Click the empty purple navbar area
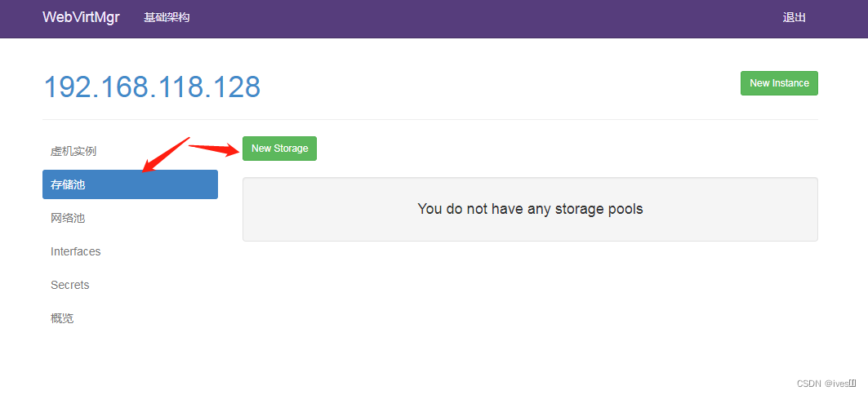Viewport: 868px width, 395px height. pos(490,17)
